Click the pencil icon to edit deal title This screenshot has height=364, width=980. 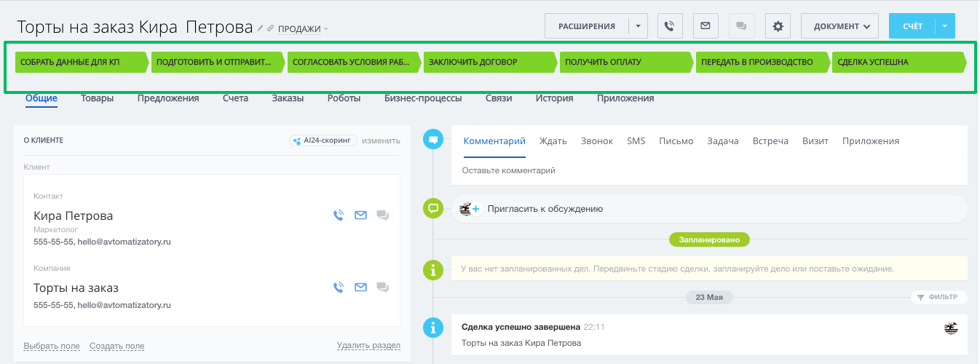(261, 28)
